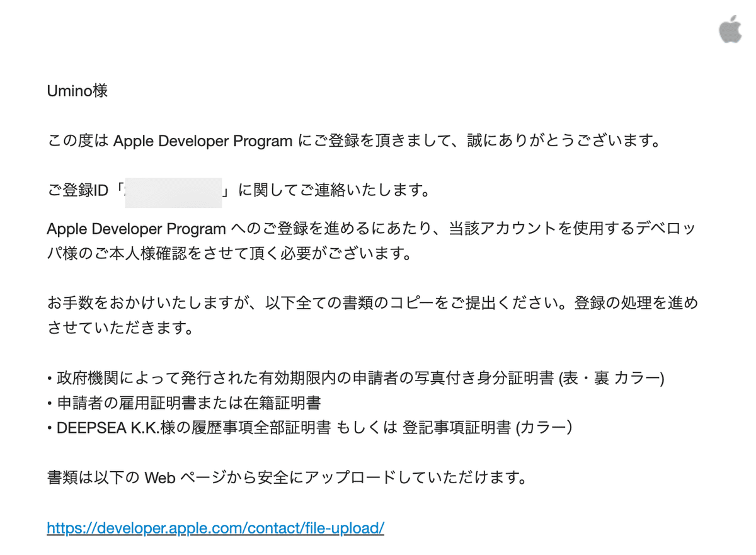Image resolution: width=756 pixels, height=555 pixels.
Task: Click the text "に関してご連絡いたします。"
Action: [333, 190]
